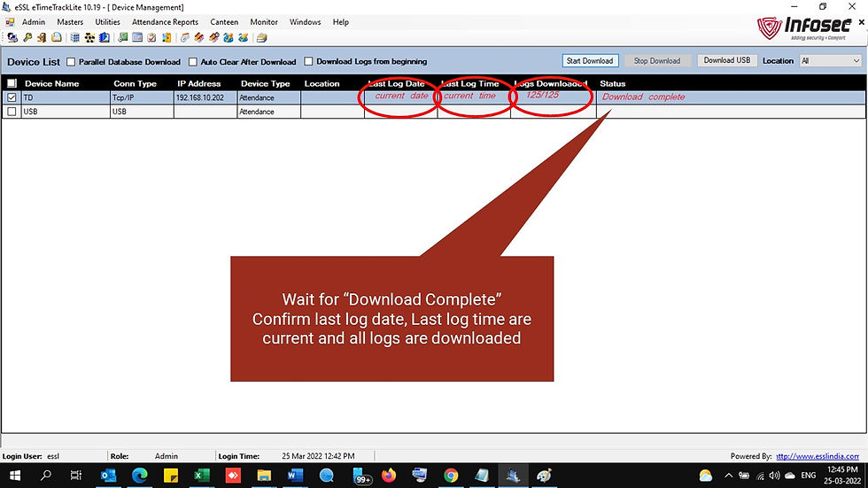Open the Admin menu

[34, 22]
